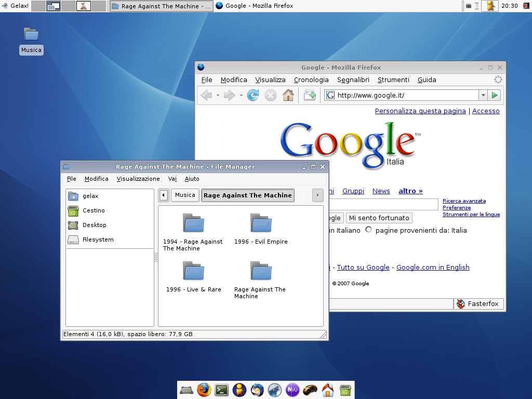Show desktop using the first dock icon
Screen dimensions: 532x399
187,390
